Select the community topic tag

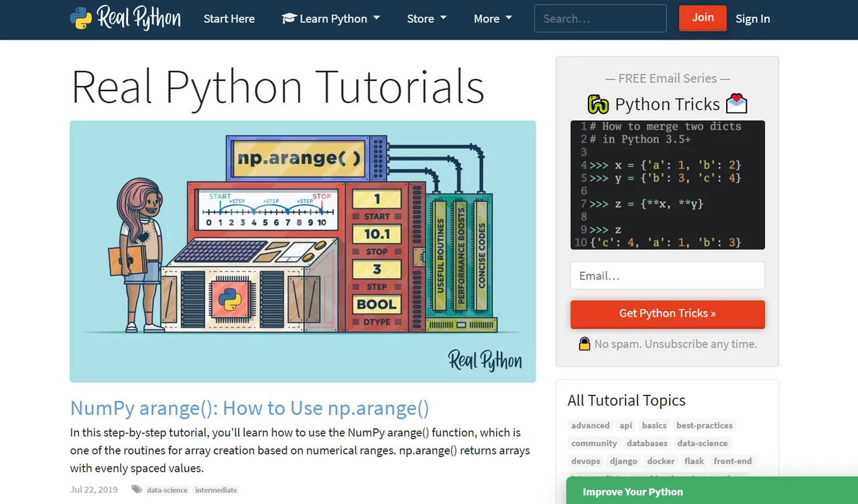[594, 444]
